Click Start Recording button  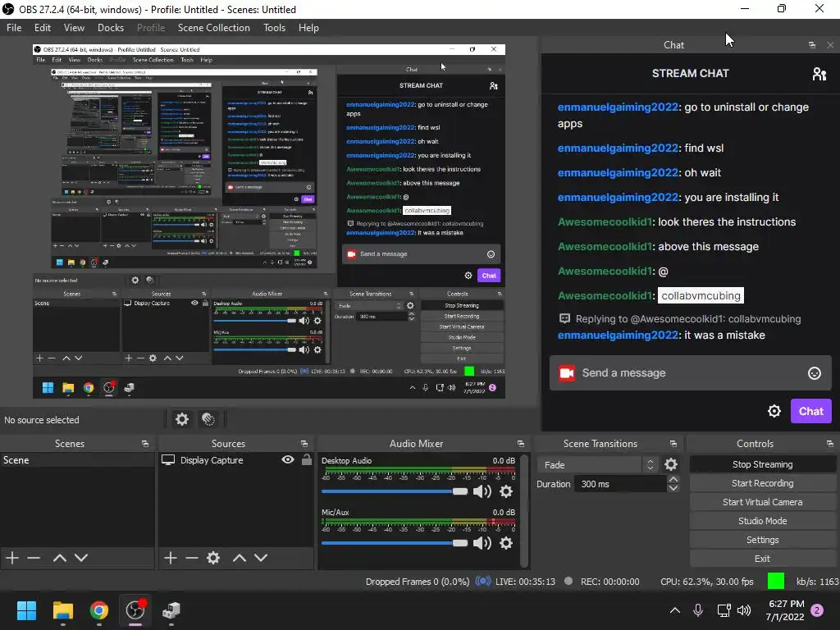(762, 483)
